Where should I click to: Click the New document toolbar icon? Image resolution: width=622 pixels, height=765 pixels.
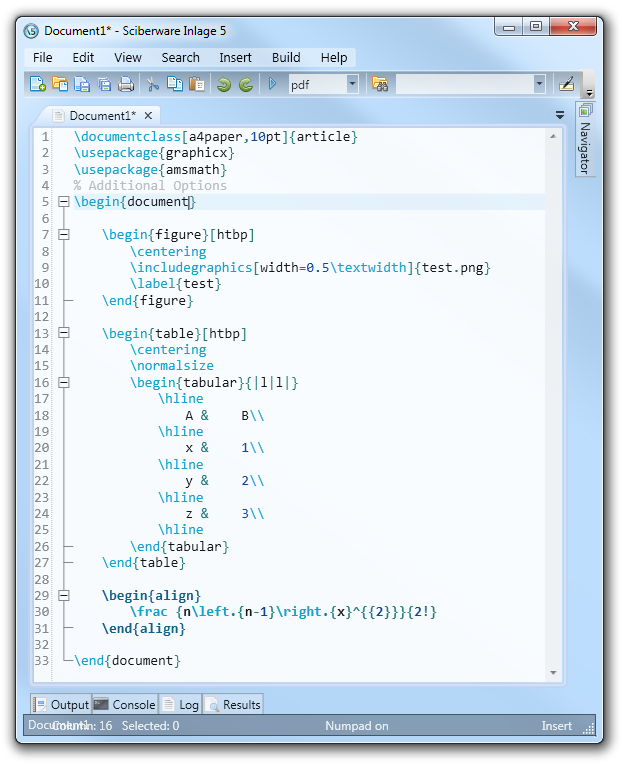click(38, 84)
